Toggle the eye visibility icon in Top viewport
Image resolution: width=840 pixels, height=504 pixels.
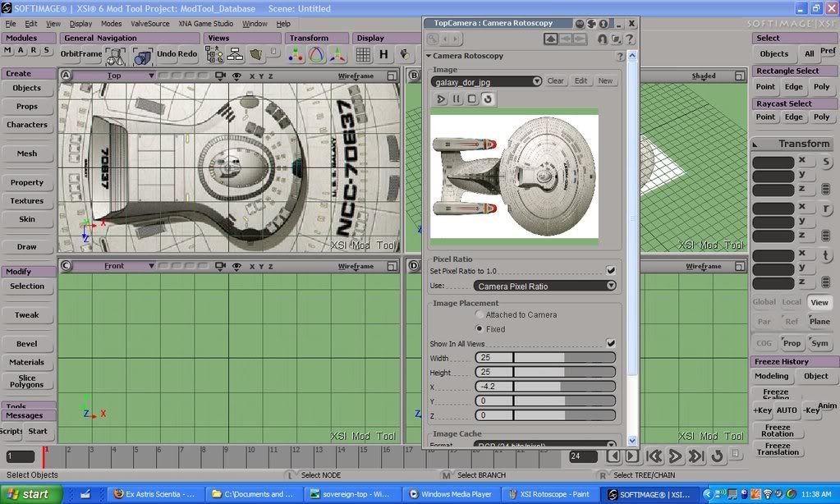236,76
